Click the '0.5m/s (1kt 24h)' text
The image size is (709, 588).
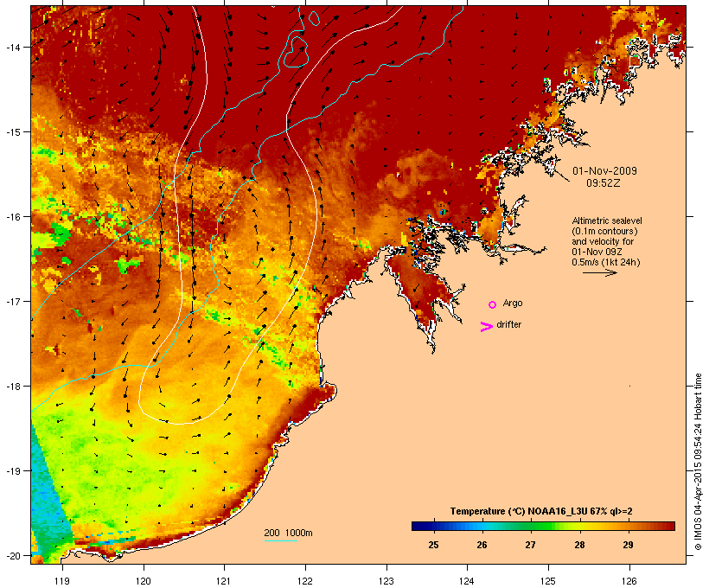coord(606,262)
